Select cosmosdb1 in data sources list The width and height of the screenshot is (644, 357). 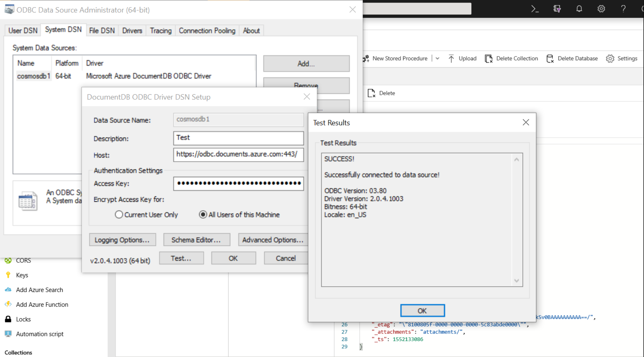pyautogui.click(x=34, y=76)
